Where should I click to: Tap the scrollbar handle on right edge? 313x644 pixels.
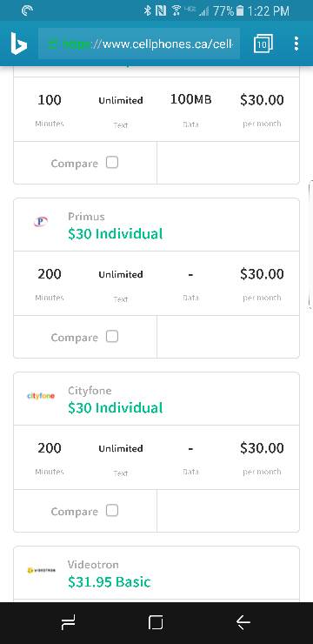point(310,245)
